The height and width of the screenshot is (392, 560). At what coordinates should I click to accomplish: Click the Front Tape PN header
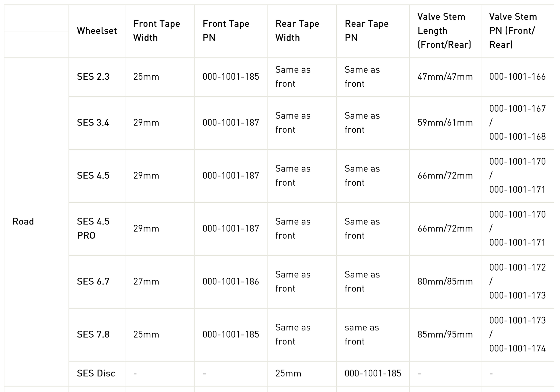(226, 31)
